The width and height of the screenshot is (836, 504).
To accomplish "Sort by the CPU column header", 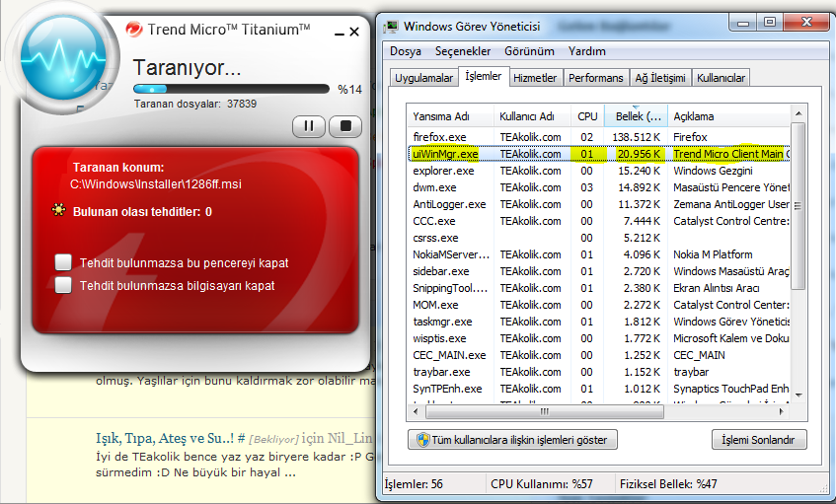I will tap(587, 116).
